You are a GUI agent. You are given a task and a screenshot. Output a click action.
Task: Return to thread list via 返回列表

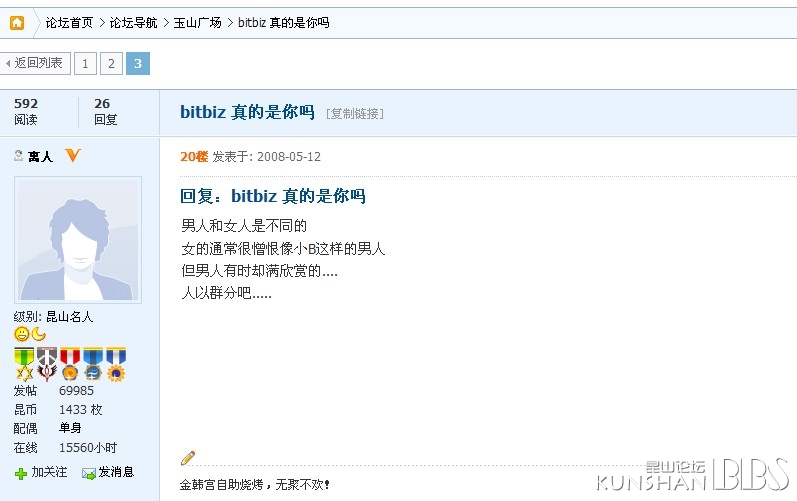[x=35, y=63]
